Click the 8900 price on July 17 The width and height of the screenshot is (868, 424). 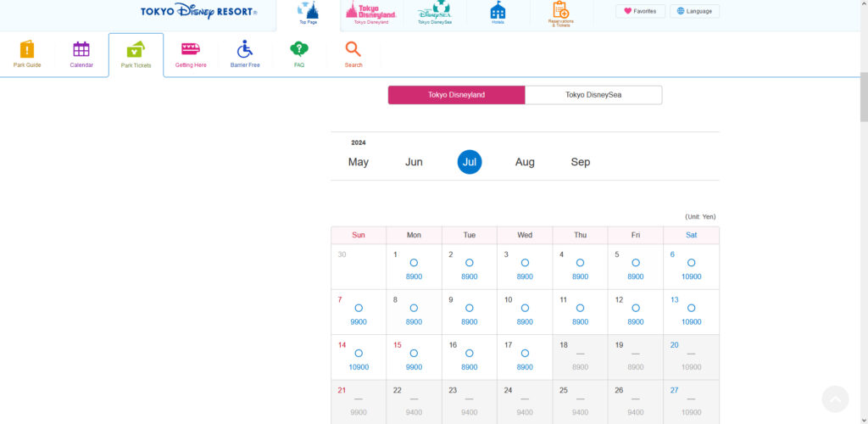[x=525, y=367]
